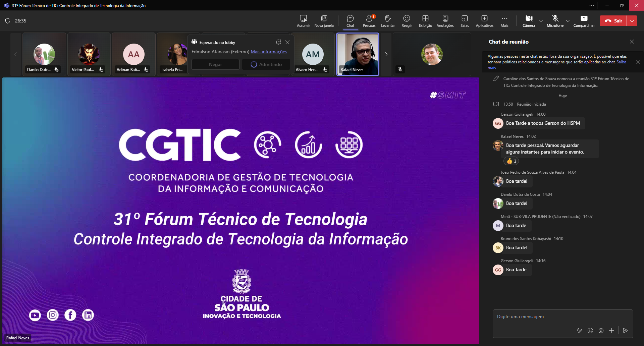The height and width of the screenshot is (346, 644).
Task: Dismiss the external organization chat notice
Action: coord(638,62)
